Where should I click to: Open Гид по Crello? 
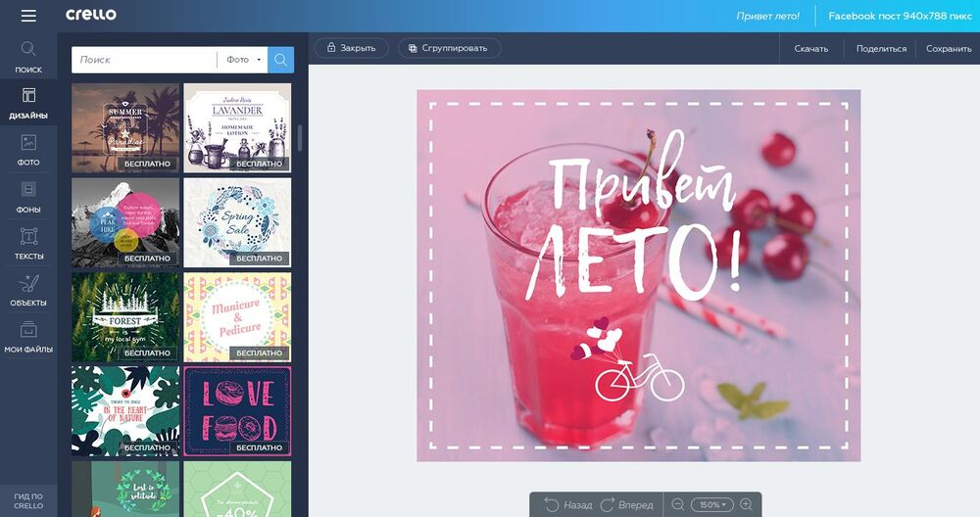pos(28,500)
